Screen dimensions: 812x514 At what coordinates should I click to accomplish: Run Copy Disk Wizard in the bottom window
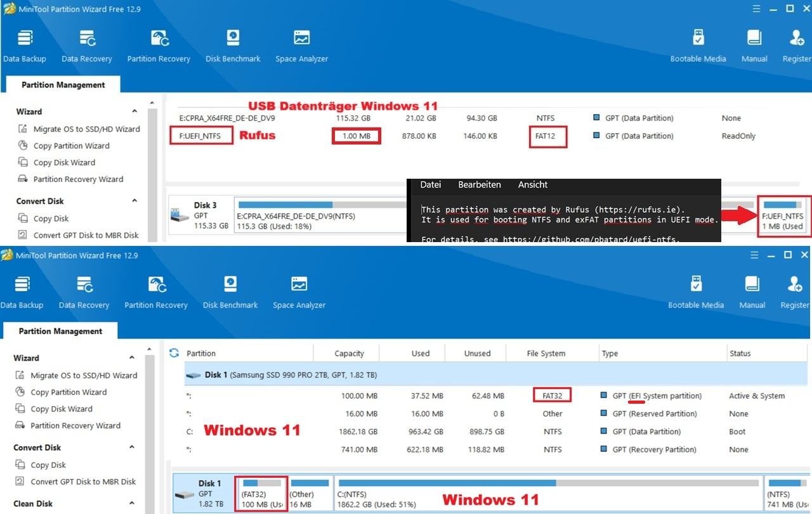(54, 409)
